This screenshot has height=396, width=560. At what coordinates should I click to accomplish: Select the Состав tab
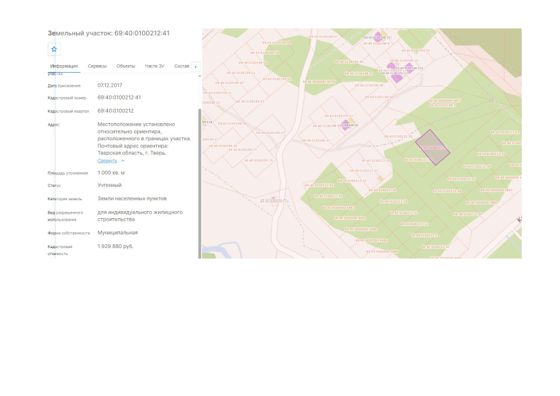(181, 66)
